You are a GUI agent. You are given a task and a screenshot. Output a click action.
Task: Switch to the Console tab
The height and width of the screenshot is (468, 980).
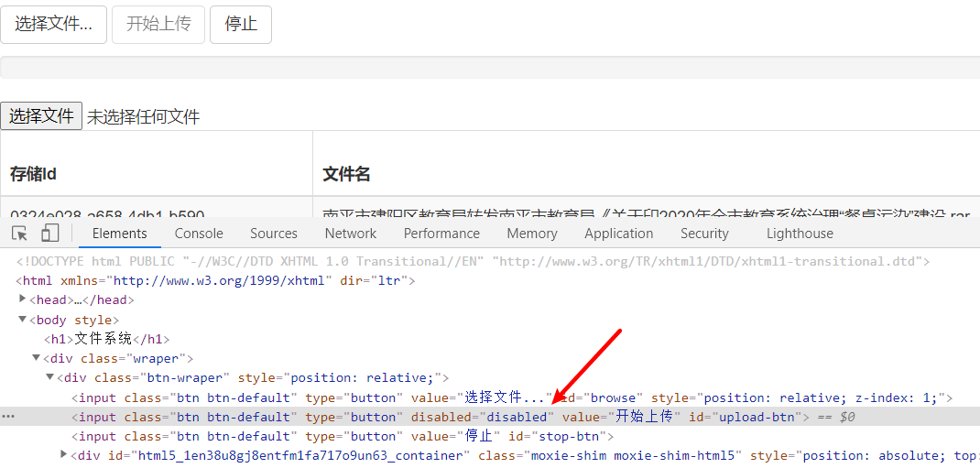pyautogui.click(x=199, y=234)
